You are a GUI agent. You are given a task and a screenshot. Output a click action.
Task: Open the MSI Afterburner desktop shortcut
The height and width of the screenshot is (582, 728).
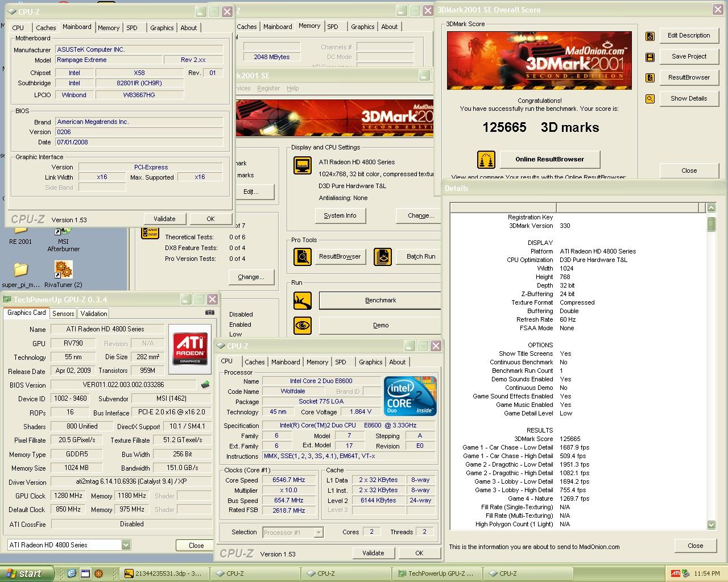63,238
